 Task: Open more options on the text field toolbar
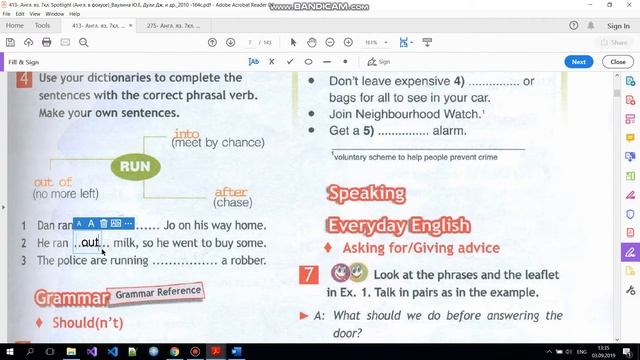pos(129,223)
